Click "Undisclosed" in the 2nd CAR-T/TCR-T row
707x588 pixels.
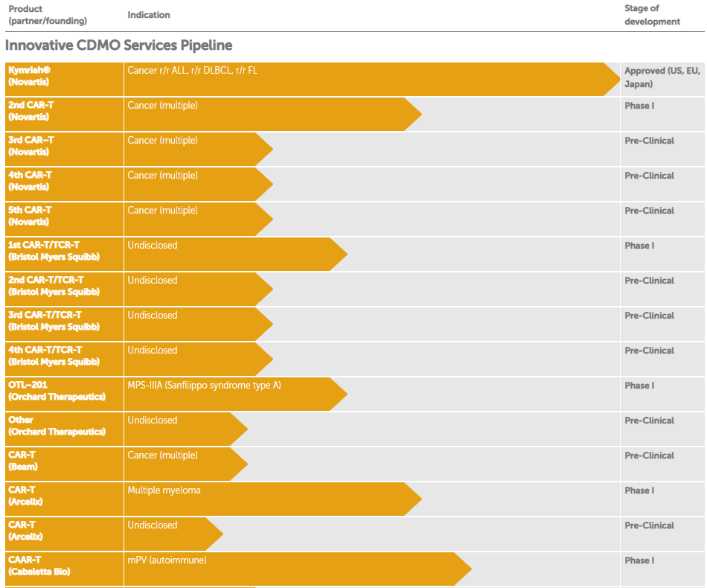pyautogui.click(x=153, y=281)
